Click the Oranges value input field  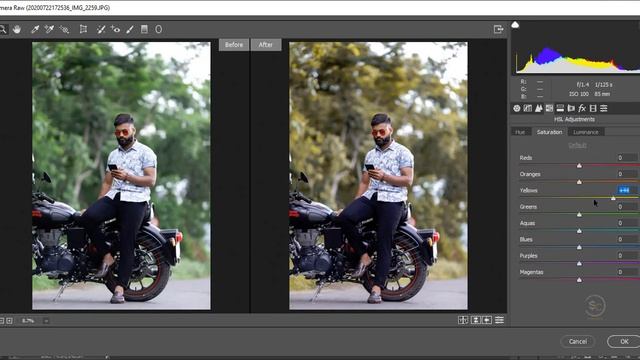pos(627,174)
